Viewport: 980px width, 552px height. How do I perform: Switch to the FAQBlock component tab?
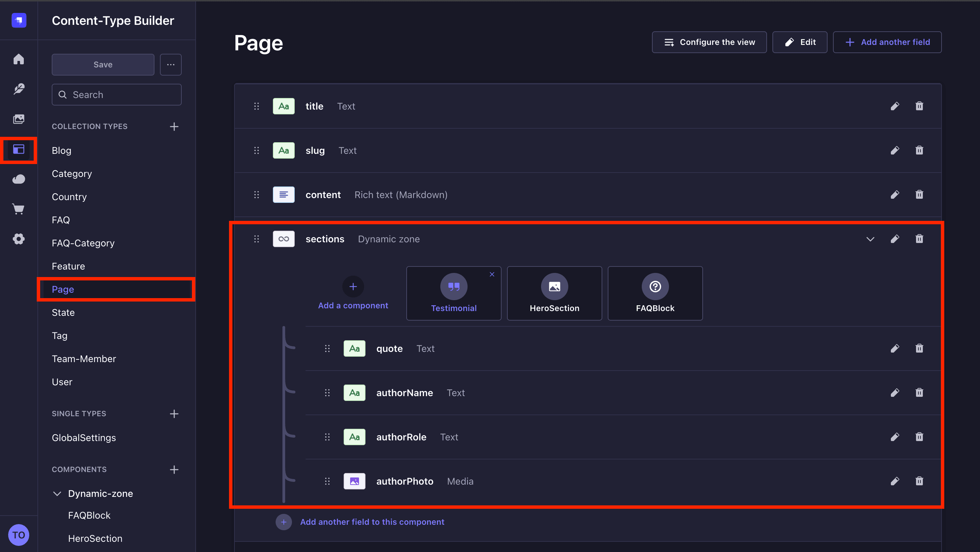(655, 293)
